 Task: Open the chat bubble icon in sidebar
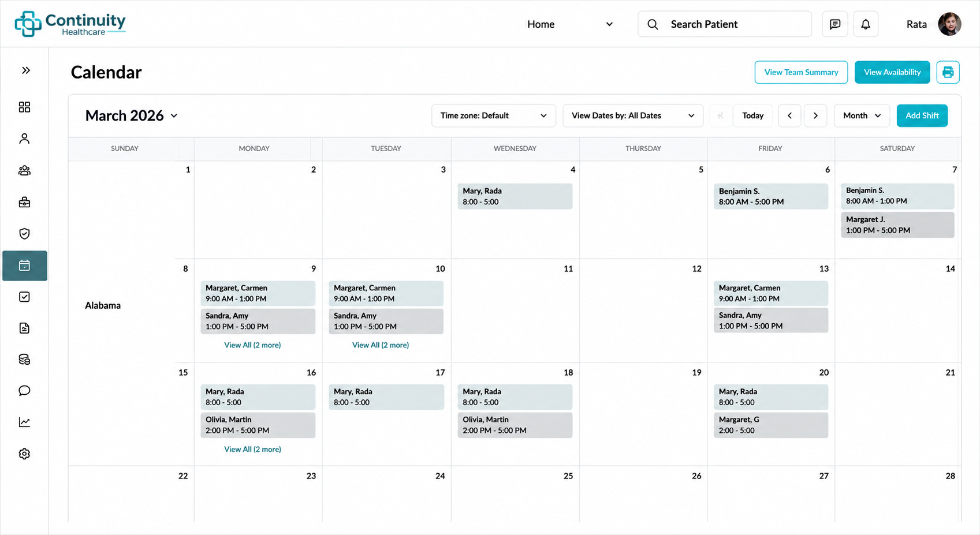click(24, 391)
